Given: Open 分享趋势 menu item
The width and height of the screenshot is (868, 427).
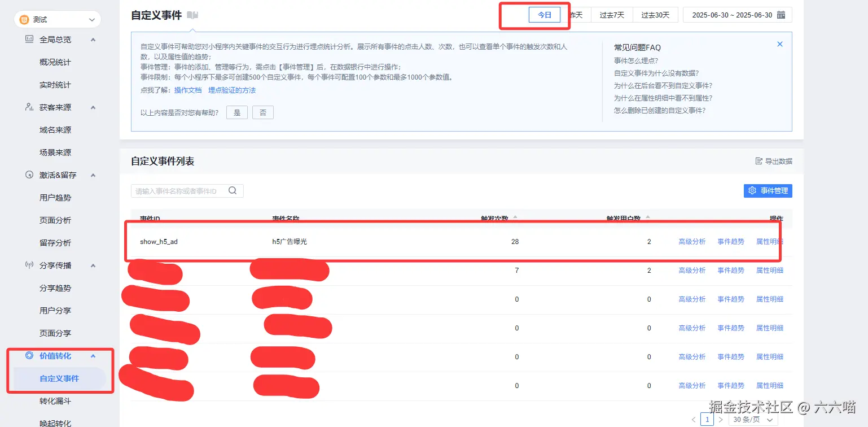Looking at the screenshot, I should click(x=55, y=288).
